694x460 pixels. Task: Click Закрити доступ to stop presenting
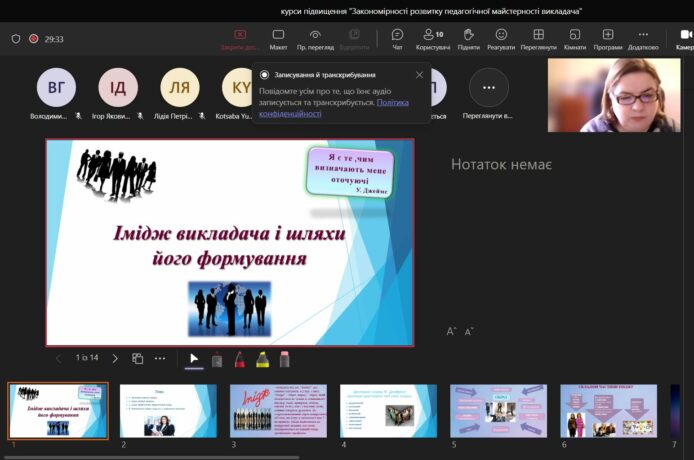pos(240,39)
